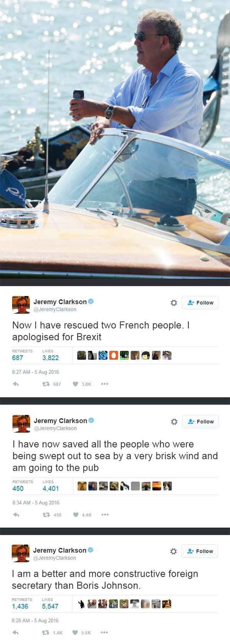230x644 pixels.
Task: Like the tweet with 3.8K likes
Action: pos(82,384)
